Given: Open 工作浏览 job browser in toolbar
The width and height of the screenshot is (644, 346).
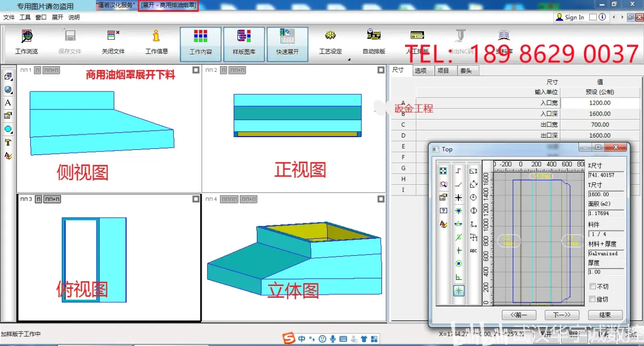Looking at the screenshot, I should [x=27, y=42].
